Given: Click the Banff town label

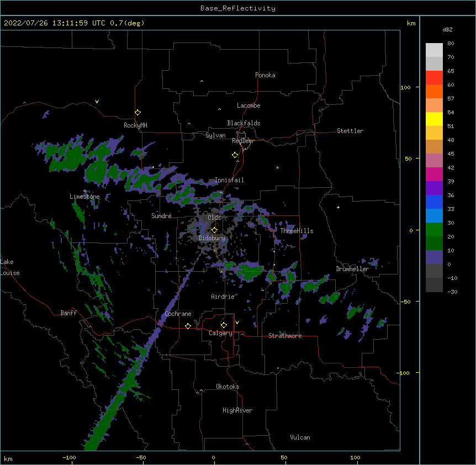Looking at the screenshot, I should pos(68,313).
